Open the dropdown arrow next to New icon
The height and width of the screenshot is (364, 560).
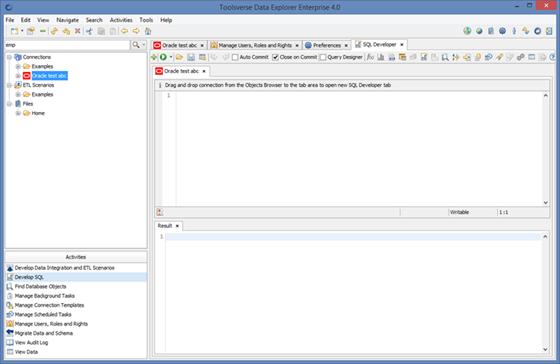coord(22,31)
